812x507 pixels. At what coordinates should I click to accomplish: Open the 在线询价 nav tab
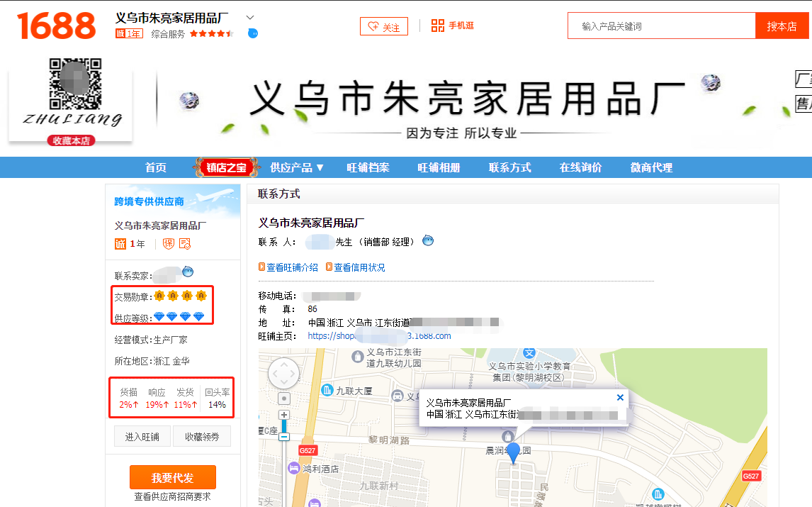coord(580,167)
